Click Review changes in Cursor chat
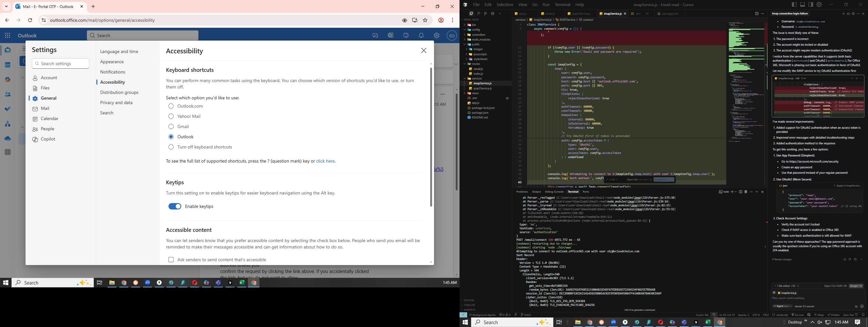Viewport: 868px width, 327px height. (782, 260)
